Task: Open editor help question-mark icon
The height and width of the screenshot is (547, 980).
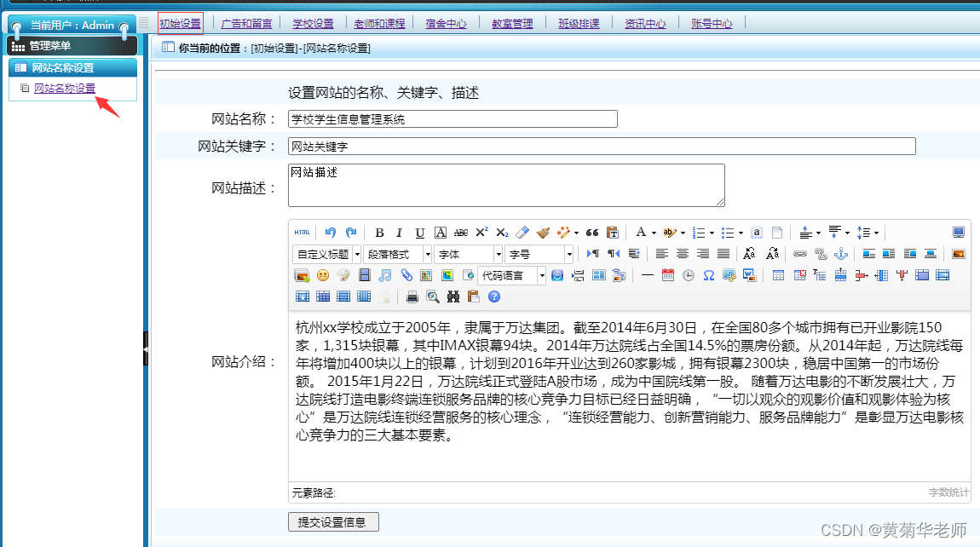Action: (494, 297)
